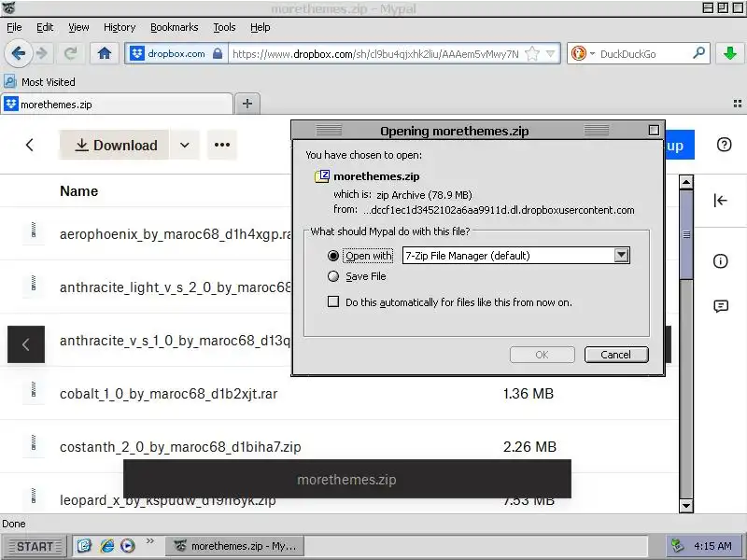This screenshot has height=560, width=747.
Task: Click the archive icon beside anthracite_light file
Action: pyautogui.click(x=34, y=284)
